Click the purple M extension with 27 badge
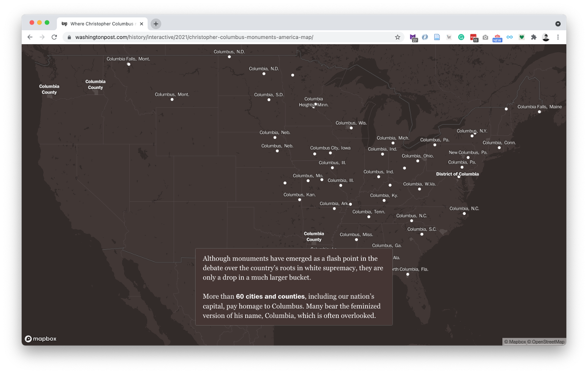Screen dimensions: 588x374 413,37
